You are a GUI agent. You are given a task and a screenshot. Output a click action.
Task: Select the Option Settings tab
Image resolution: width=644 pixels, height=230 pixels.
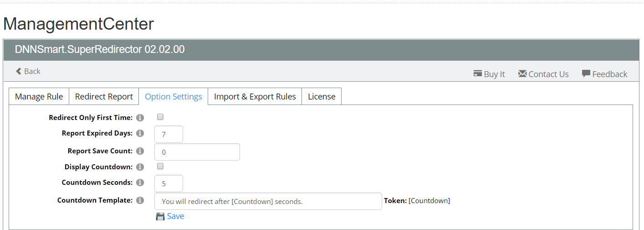[x=174, y=96]
